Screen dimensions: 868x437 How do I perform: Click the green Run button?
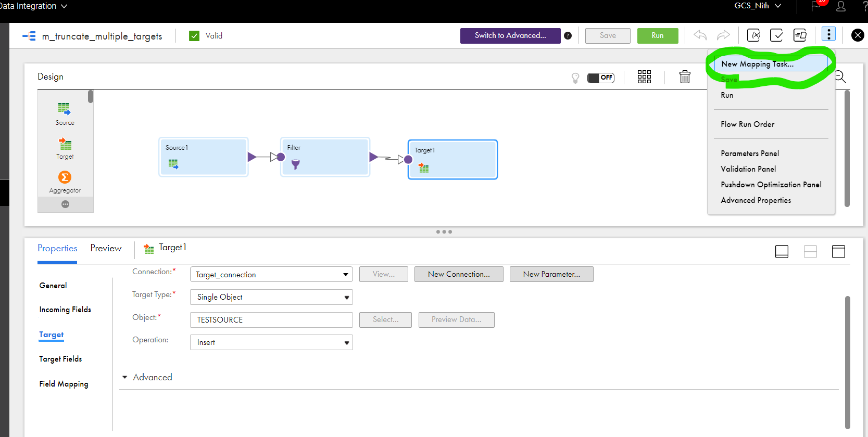(x=658, y=35)
